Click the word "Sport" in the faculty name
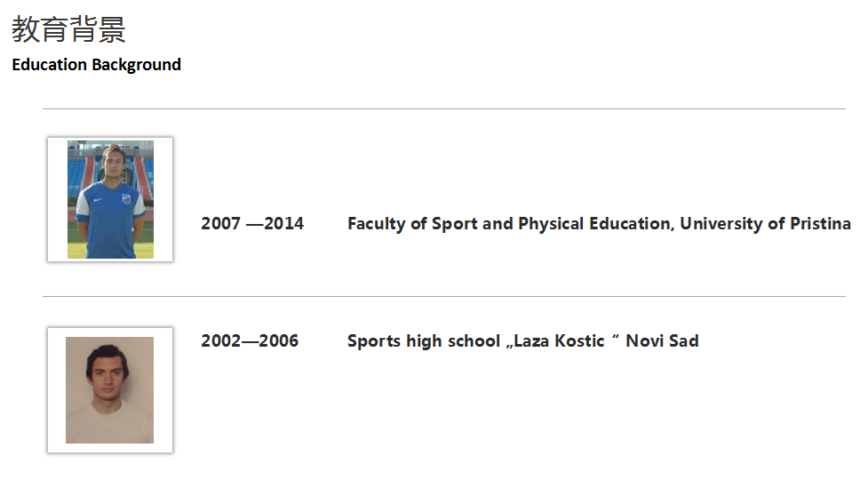Viewport: 868px width, 480px height. tap(455, 224)
